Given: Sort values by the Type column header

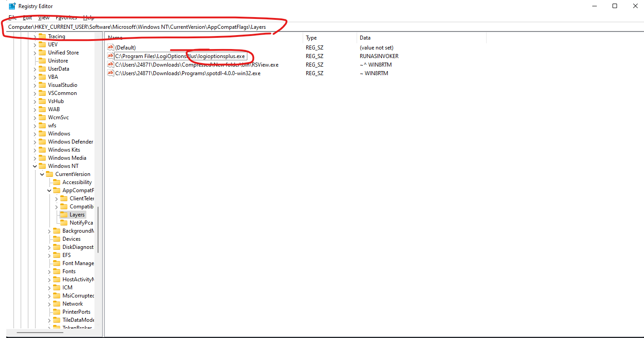Looking at the screenshot, I should coord(330,38).
